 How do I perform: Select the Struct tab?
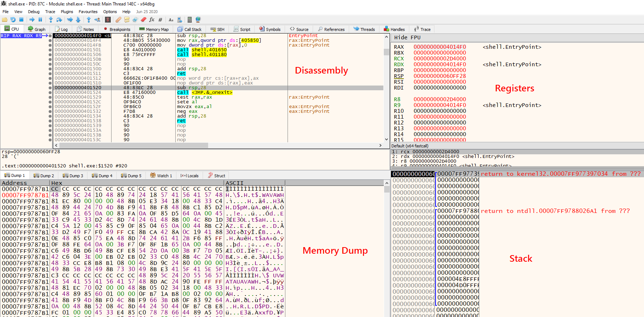click(216, 176)
